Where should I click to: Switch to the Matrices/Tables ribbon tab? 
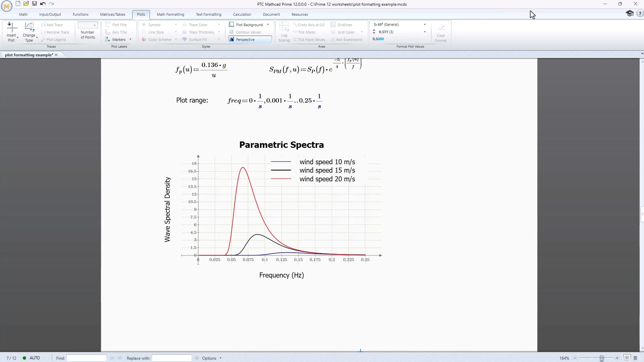(x=113, y=14)
